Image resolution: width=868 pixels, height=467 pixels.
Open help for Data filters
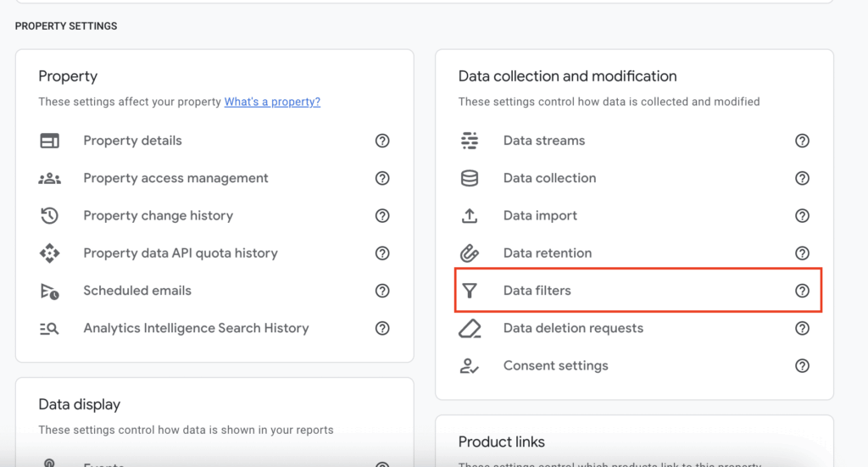(x=802, y=291)
